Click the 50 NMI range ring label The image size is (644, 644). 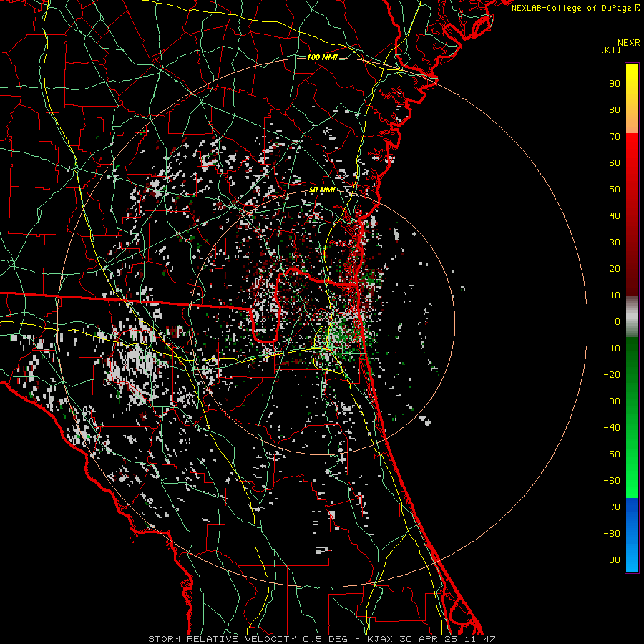[322, 190]
